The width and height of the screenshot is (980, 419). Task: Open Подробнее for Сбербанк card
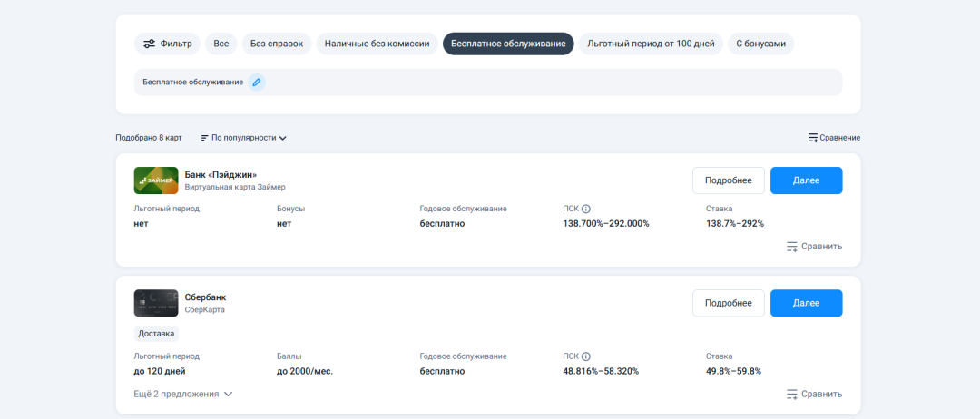[728, 304]
